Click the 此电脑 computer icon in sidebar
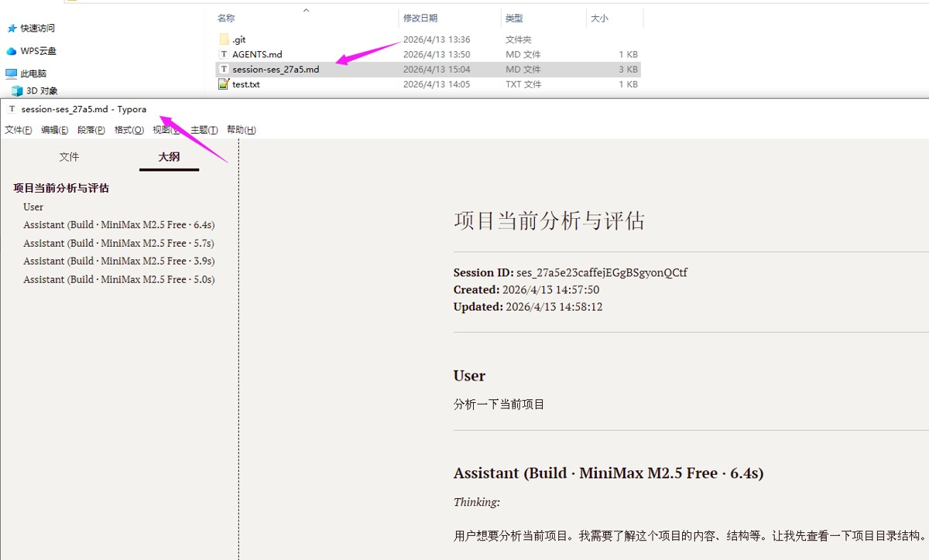This screenshot has height=560, width=929. [12, 73]
